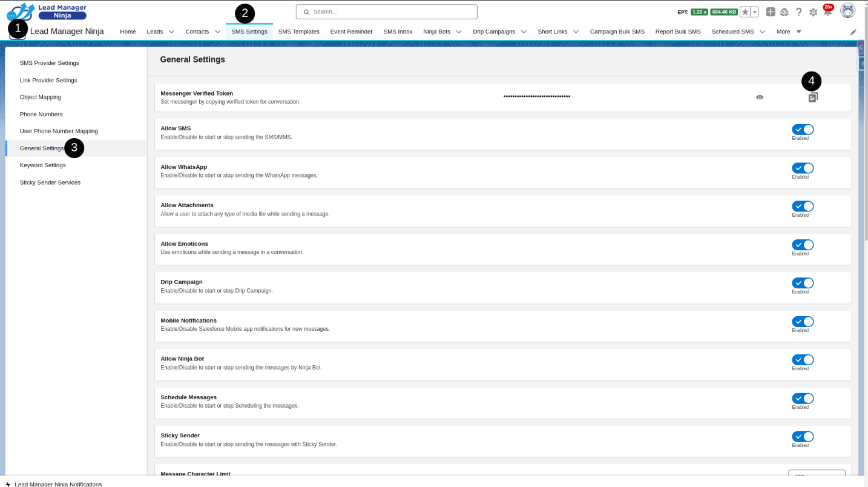The image size is (868, 487).
Task: Open the Setup gear icon
Action: (x=814, y=12)
